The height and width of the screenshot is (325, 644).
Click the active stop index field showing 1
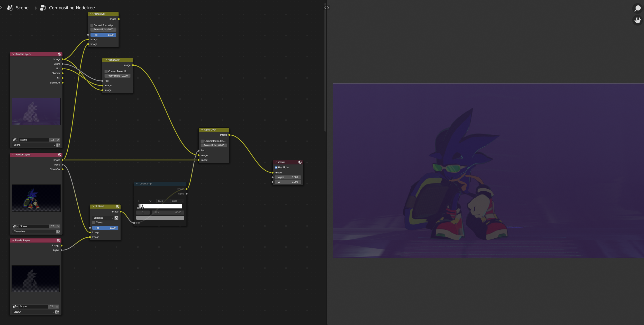click(143, 212)
